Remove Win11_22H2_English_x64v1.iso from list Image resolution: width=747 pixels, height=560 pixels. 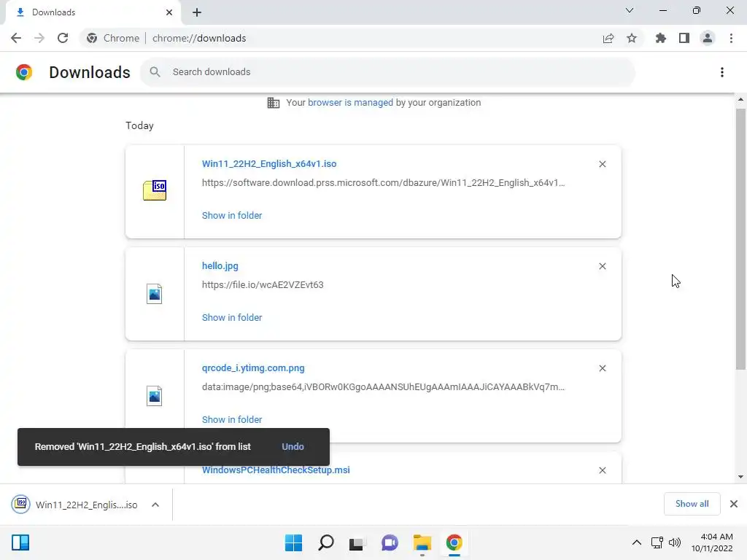click(602, 164)
